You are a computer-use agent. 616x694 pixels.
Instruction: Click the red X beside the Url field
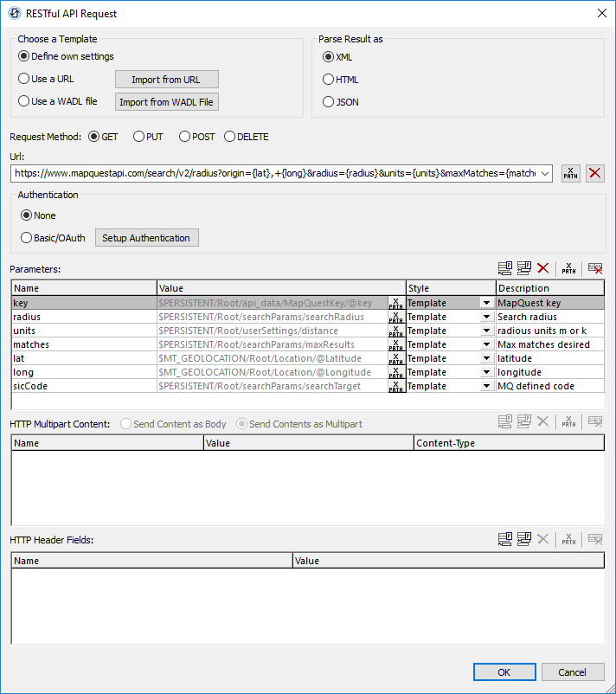tap(595, 173)
